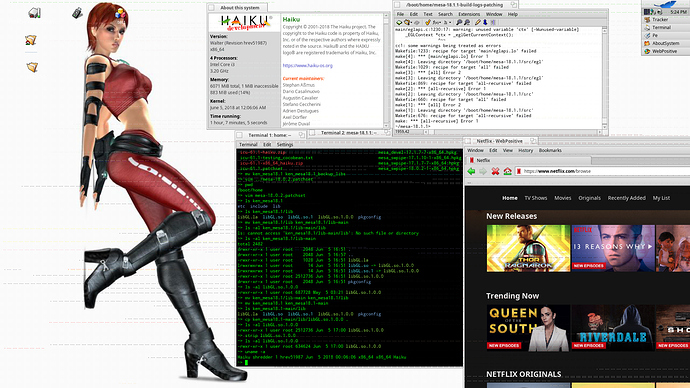Click the blue down-arrow icon in Pe
Viewport: 690px width, 388px height.
[x=485, y=22]
